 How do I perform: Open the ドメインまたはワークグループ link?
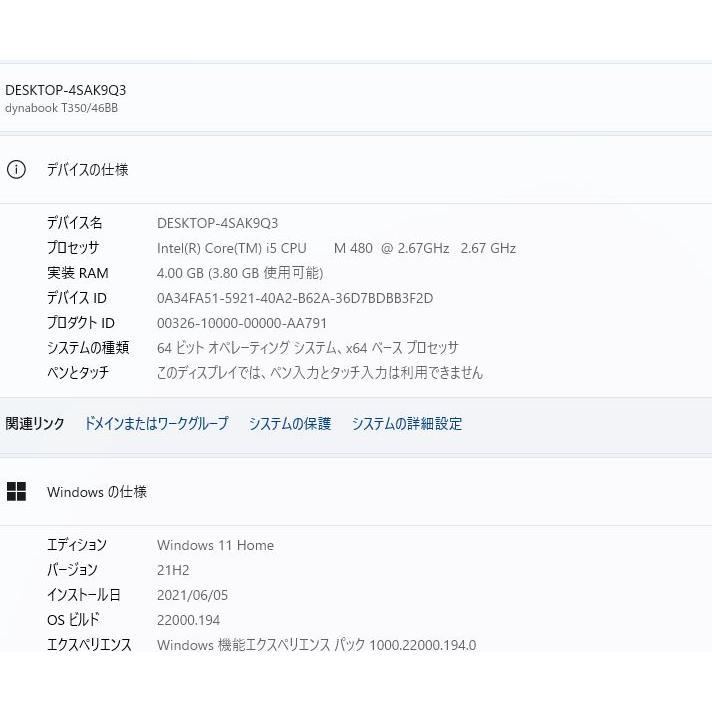pyautogui.click(x=156, y=423)
